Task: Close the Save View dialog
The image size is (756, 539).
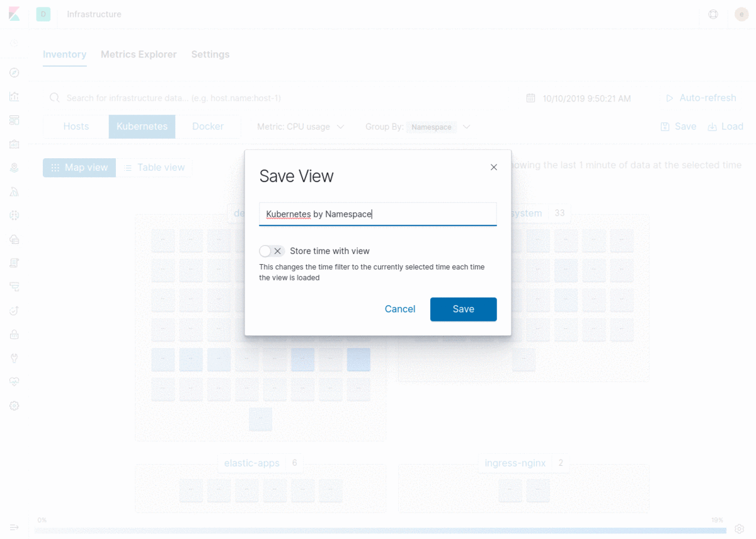Action: [x=494, y=167]
